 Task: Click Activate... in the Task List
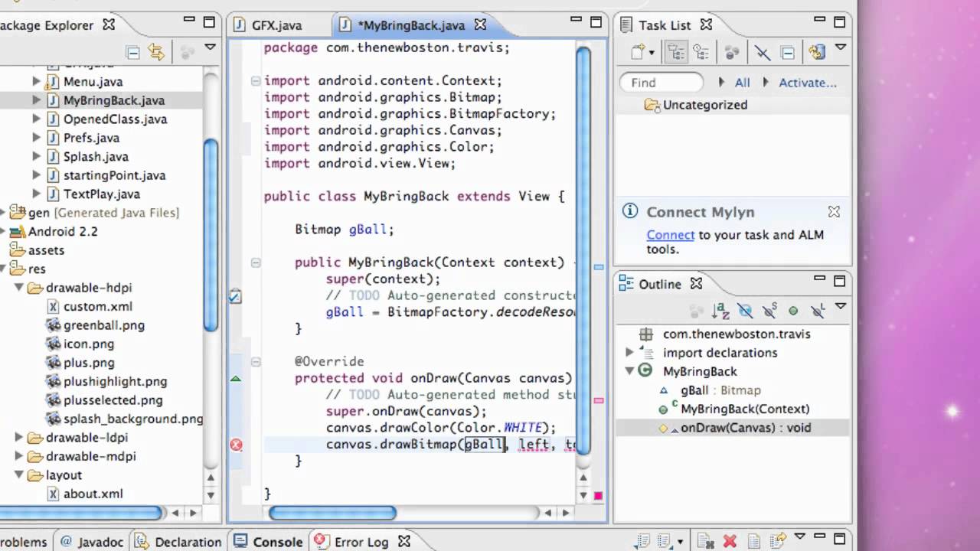pos(807,83)
